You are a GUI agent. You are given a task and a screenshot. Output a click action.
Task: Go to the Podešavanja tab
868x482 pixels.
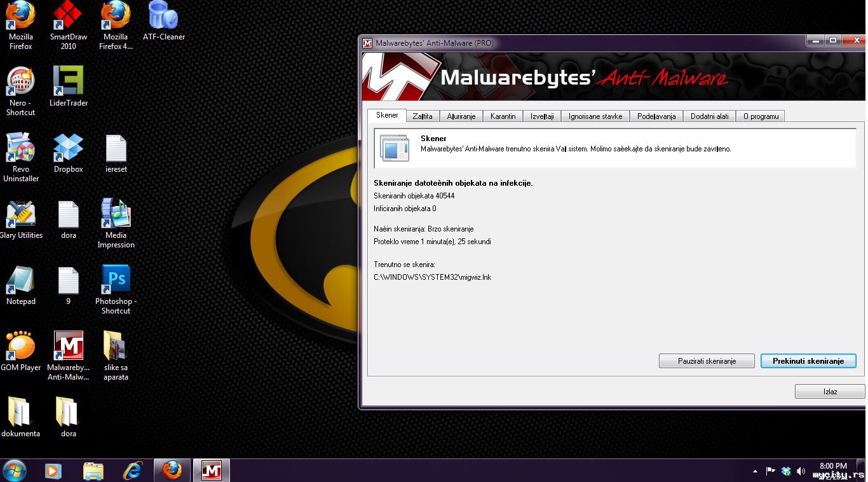656,116
